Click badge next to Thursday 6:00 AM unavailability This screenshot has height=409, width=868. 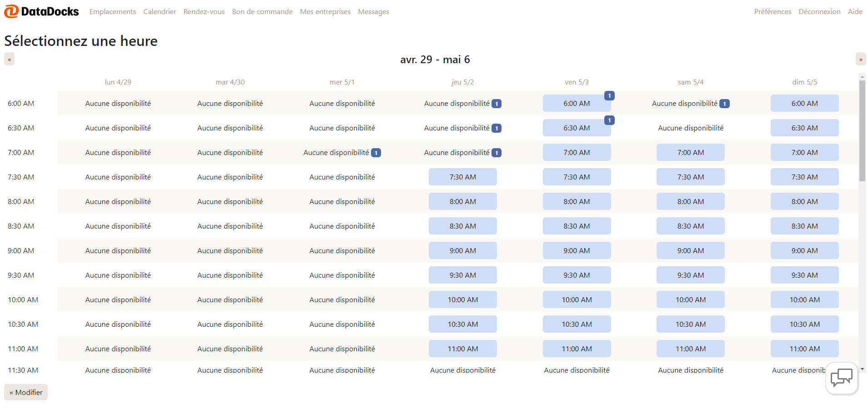coord(497,104)
